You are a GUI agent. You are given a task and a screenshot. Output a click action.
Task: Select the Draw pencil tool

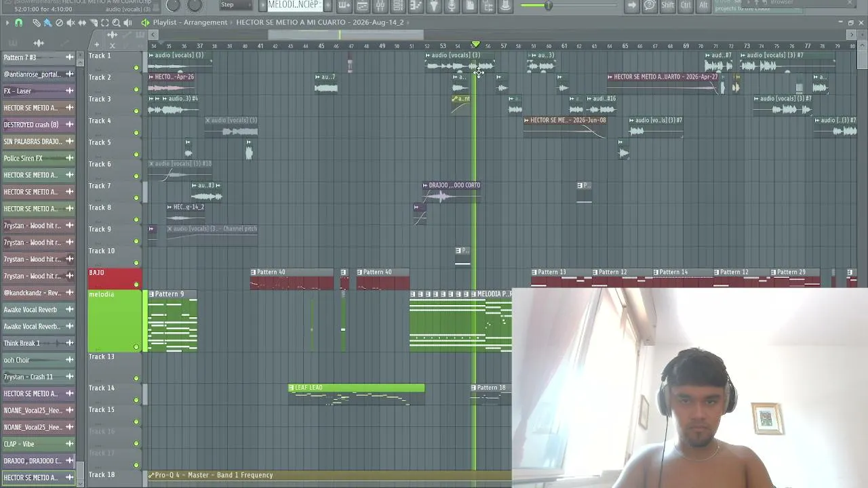point(37,22)
